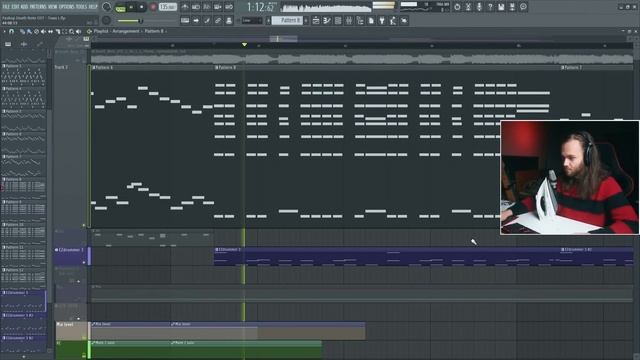Adjust the master volume slider
The image size is (640, 360).
pyautogui.click(x=130, y=21)
